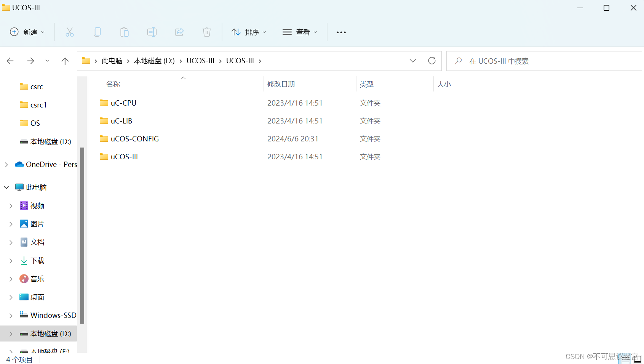Image resolution: width=644 pixels, height=364 pixels.
Task: Click the Rename icon in the toolbar
Action: point(152,32)
